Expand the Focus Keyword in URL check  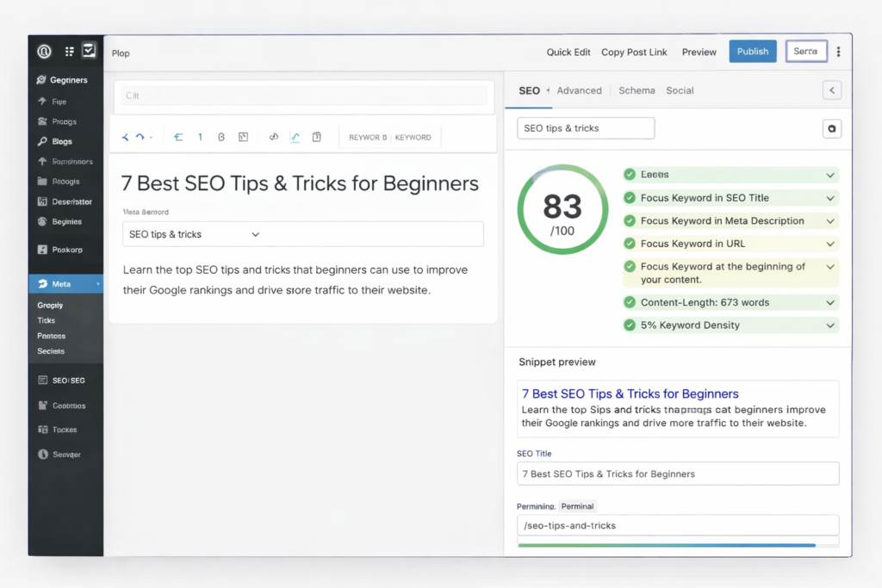pos(829,244)
